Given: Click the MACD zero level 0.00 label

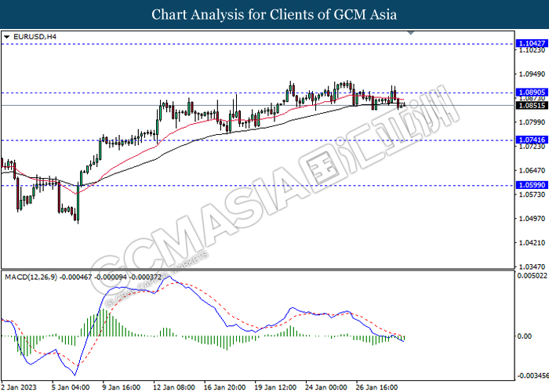Looking at the screenshot, I should pos(525,336).
